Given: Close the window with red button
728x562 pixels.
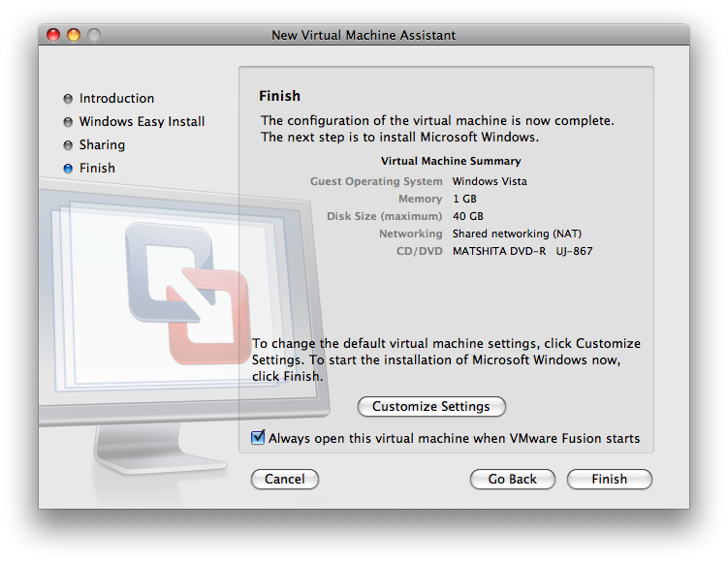Looking at the screenshot, I should (53, 35).
